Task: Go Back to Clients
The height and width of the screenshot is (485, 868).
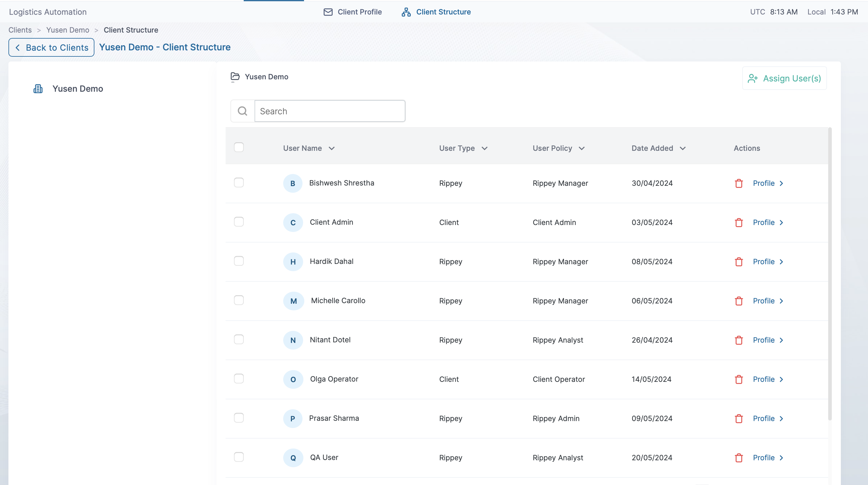Action: [51, 48]
